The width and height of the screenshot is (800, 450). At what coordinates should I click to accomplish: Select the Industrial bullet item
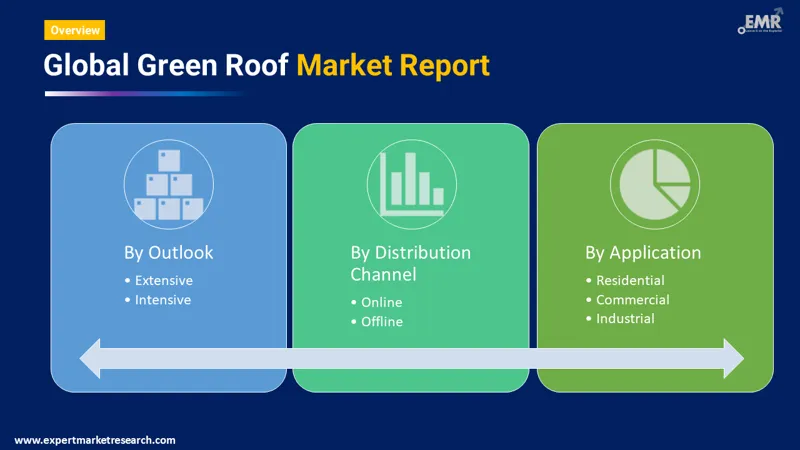point(625,319)
